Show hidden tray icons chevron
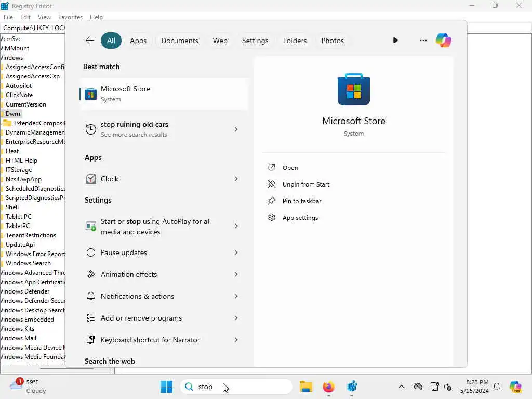 [402, 387]
